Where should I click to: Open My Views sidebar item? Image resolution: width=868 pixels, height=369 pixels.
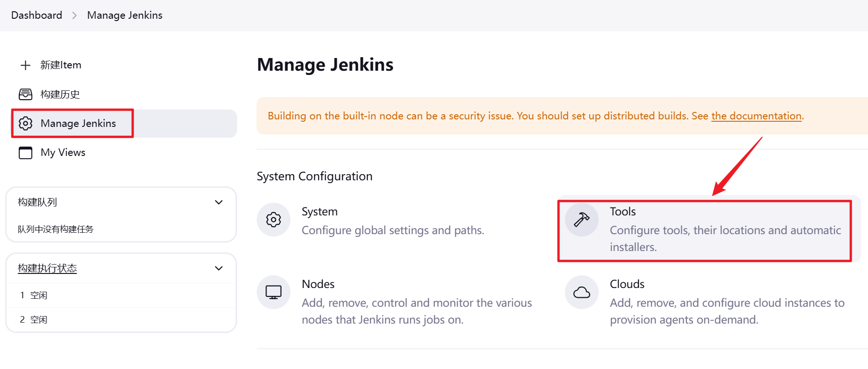63,153
